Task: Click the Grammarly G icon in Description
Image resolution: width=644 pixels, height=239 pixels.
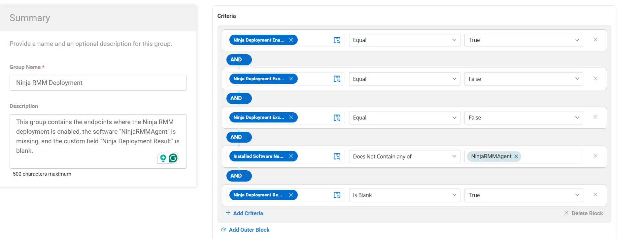Action: point(173,158)
